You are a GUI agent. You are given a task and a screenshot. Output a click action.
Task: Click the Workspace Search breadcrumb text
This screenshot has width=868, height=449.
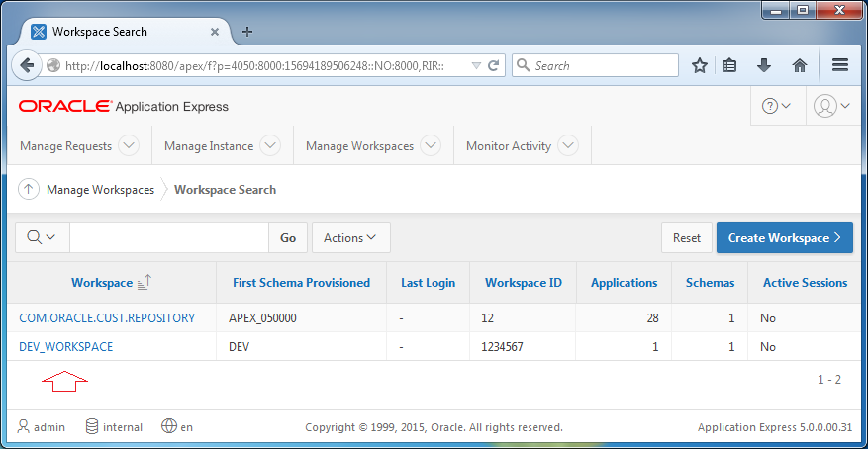click(x=225, y=190)
